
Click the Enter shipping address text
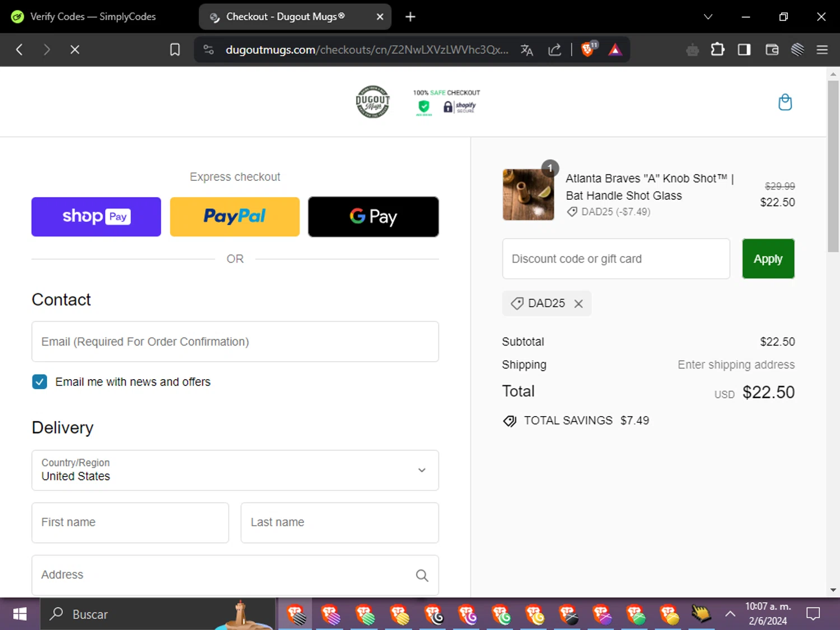(736, 365)
